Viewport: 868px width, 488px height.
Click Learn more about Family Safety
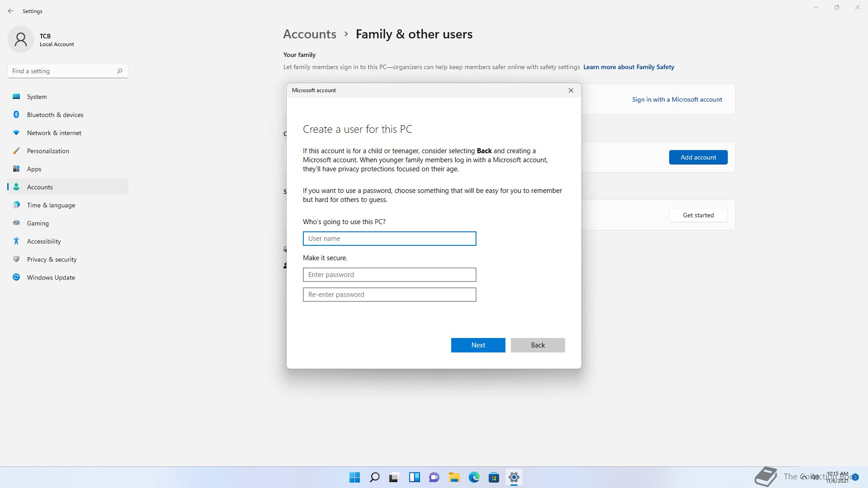[x=628, y=67]
